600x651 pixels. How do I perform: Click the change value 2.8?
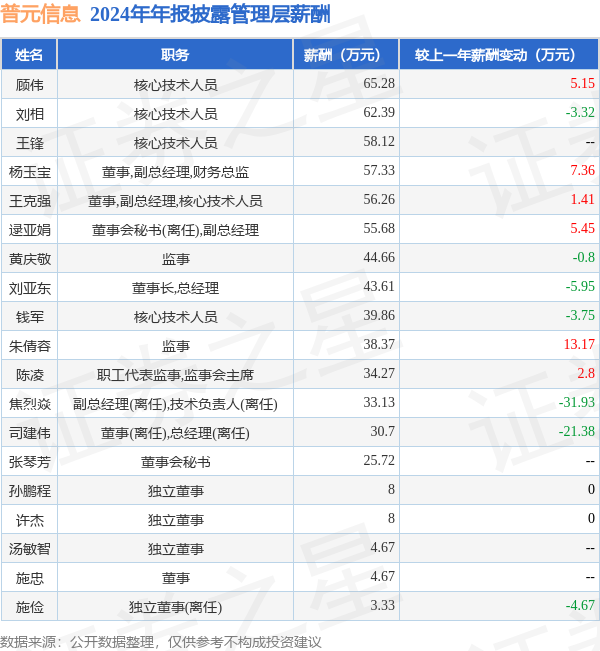(x=586, y=373)
